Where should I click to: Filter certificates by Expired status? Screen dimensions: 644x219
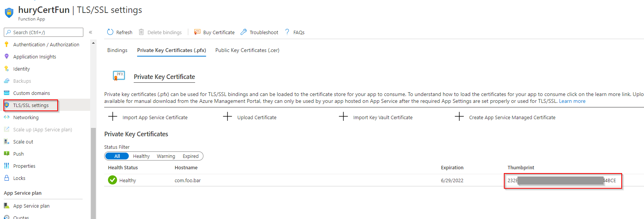tap(191, 156)
